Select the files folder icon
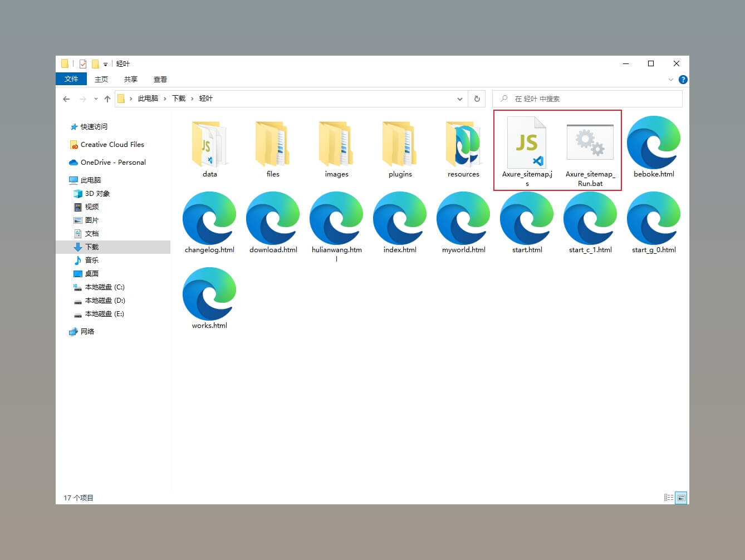Viewport: 745px width, 560px height. [273, 144]
